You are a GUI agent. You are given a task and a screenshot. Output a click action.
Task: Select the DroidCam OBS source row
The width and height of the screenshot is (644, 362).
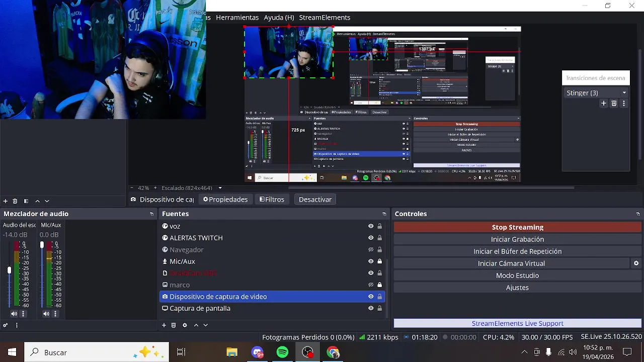click(272, 273)
